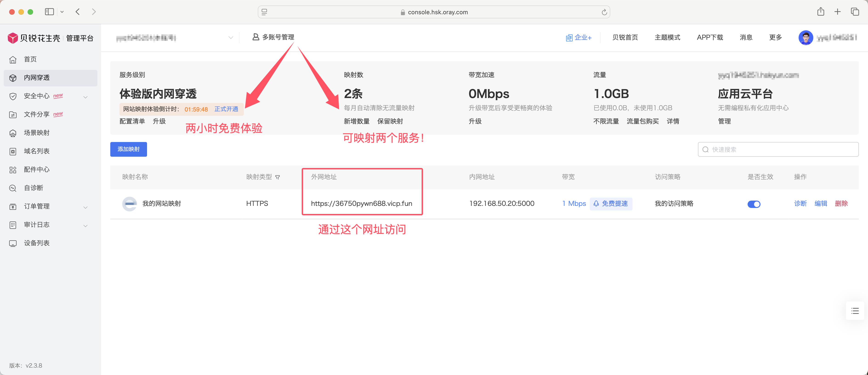
Task: Open the 域名列表 sidebar menu
Action: pos(36,151)
